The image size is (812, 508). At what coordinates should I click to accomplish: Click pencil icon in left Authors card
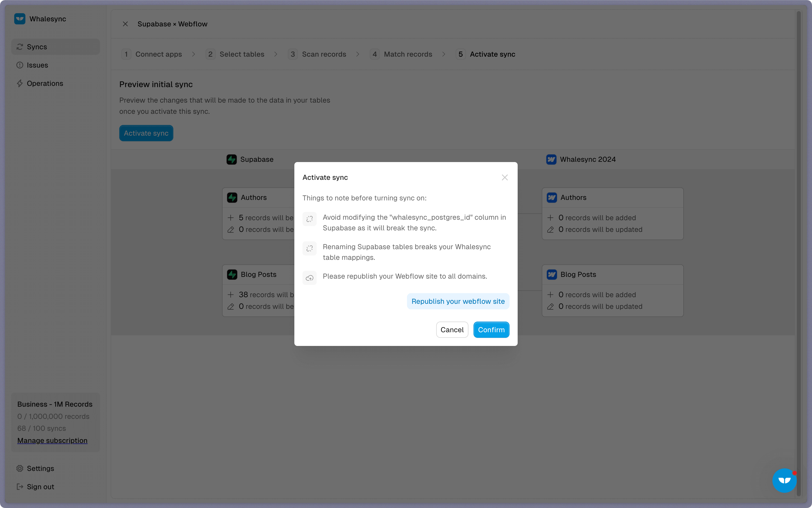click(x=231, y=229)
